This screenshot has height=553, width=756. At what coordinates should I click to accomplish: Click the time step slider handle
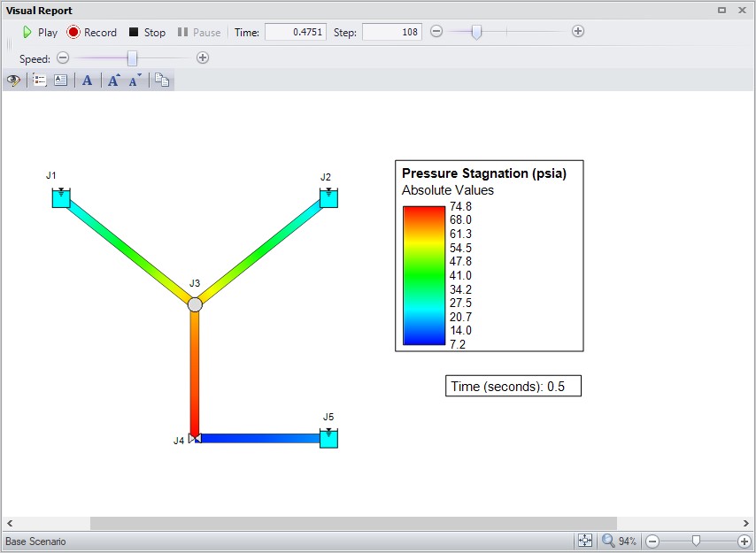pyautogui.click(x=476, y=32)
